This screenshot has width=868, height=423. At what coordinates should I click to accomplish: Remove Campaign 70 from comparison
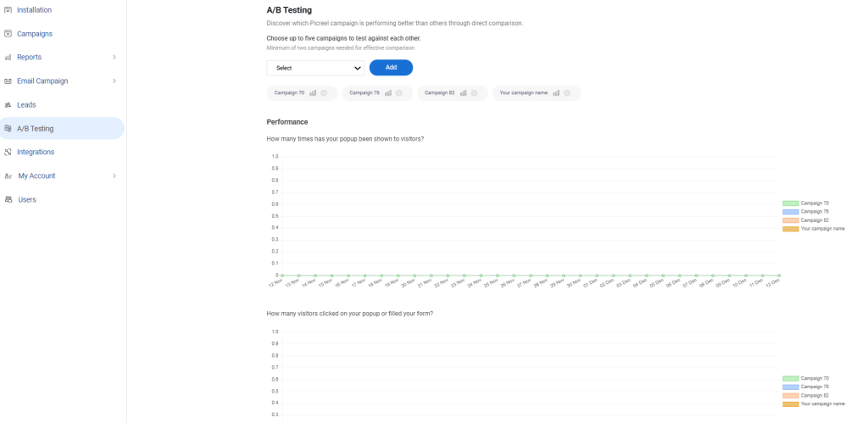pyautogui.click(x=324, y=93)
